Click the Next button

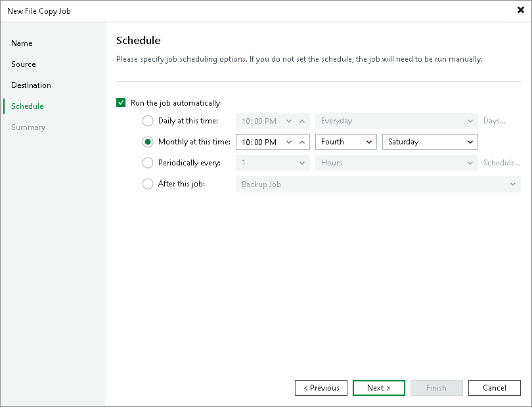click(379, 388)
